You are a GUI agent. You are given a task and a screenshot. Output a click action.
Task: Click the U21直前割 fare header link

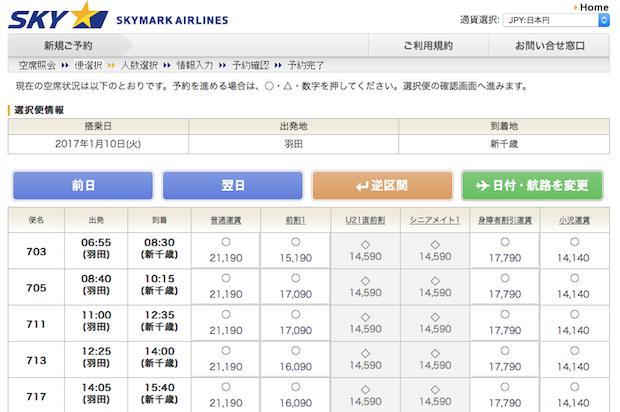coord(364,220)
